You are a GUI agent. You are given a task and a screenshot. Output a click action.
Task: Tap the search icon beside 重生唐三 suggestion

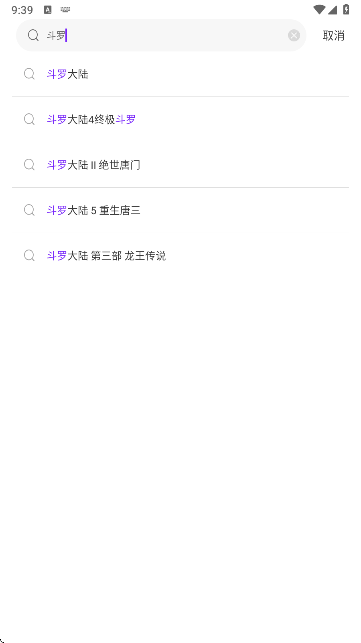29,210
